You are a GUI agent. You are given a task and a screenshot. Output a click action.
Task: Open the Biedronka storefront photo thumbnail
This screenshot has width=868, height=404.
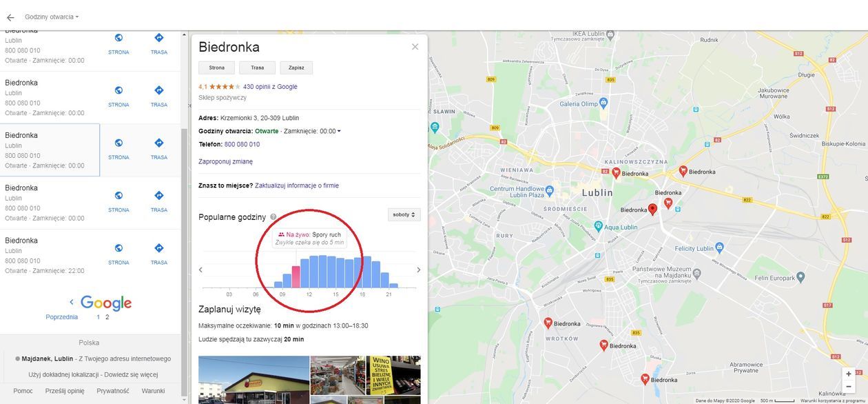pyautogui.click(x=254, y=380)
